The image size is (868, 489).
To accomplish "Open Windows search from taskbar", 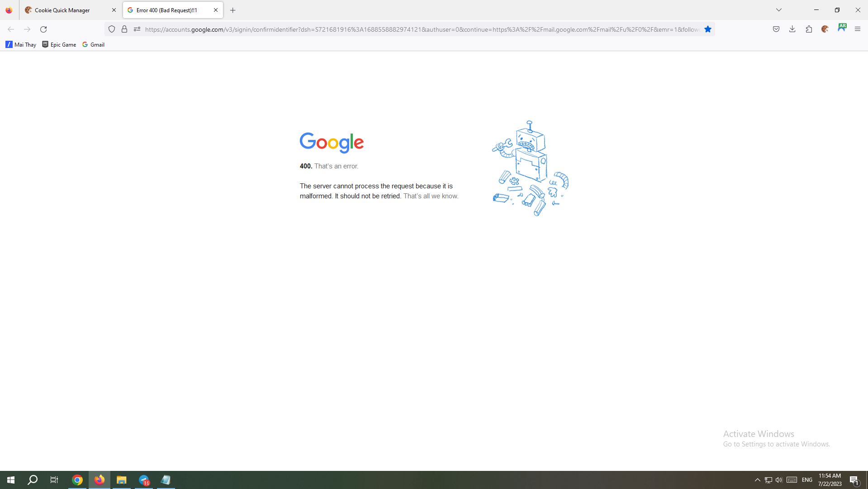I will point(33,480).
